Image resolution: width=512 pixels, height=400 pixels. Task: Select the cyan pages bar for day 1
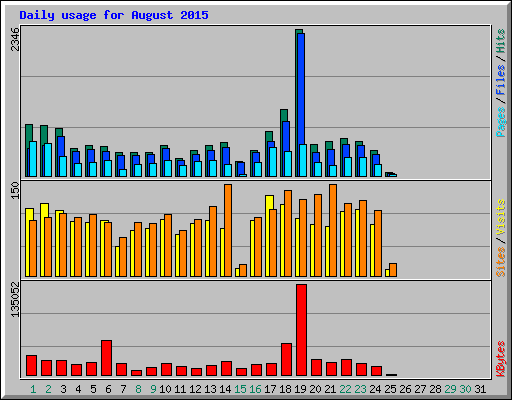33,159
